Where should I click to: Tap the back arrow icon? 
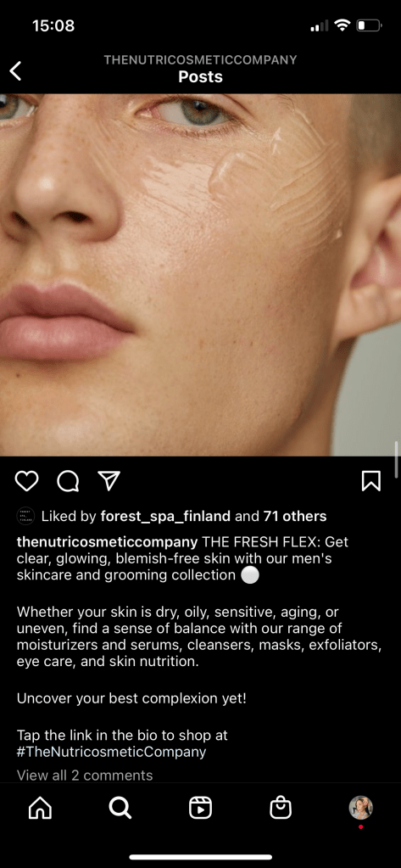point(16,70)
